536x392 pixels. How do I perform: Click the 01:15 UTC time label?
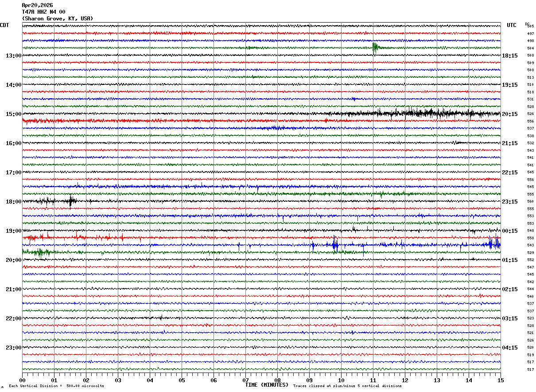tap(510, 260)
